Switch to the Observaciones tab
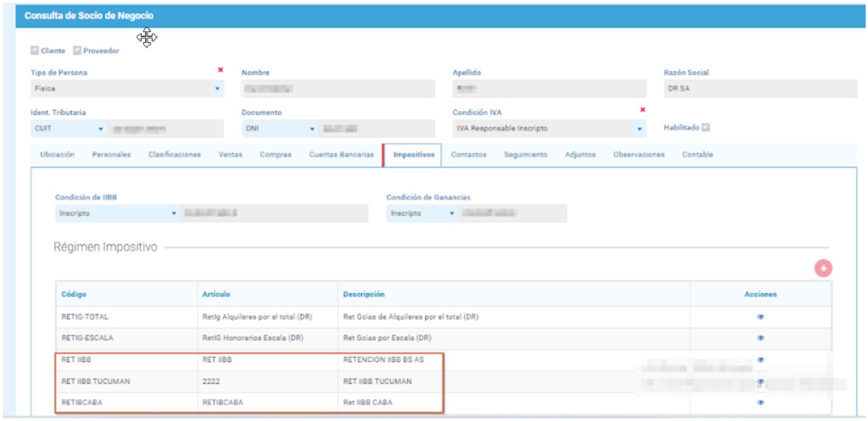 [639, 155]
